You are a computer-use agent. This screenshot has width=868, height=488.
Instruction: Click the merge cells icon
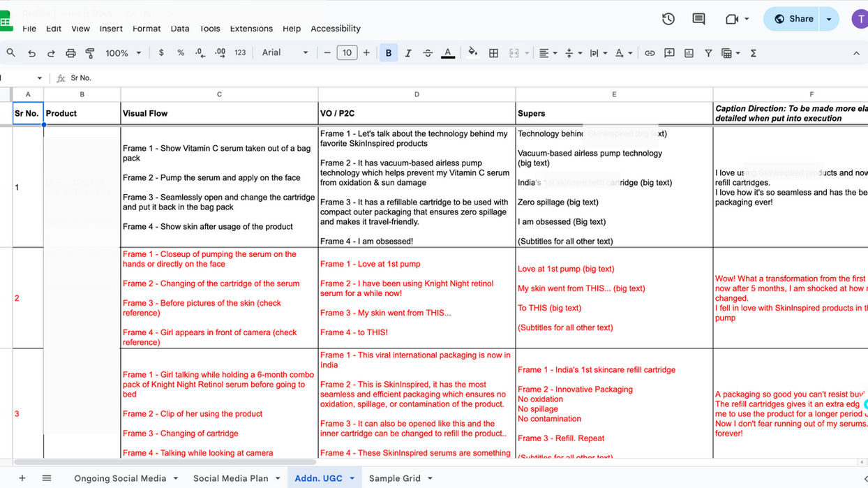point(514,53)
